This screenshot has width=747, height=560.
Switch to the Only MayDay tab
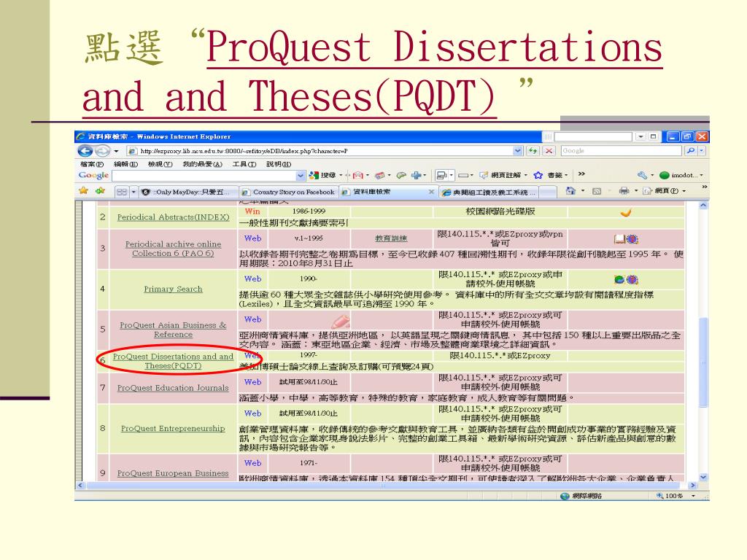tap(187, 192)
